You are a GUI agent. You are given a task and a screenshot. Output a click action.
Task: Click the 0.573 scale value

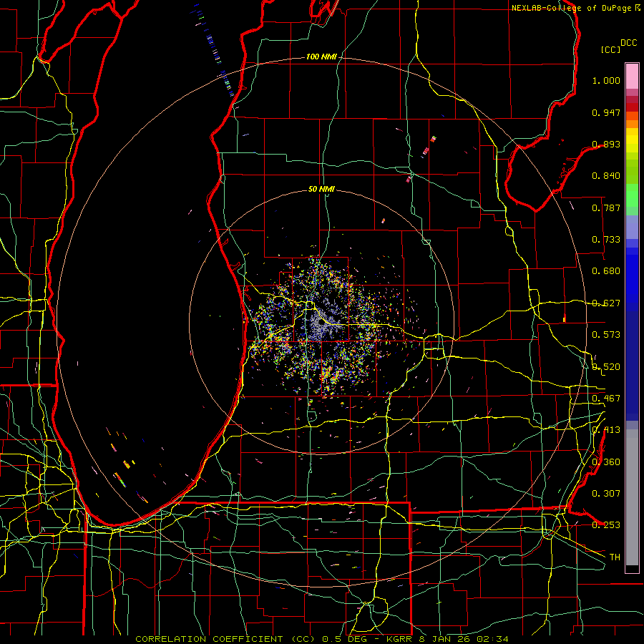click(x=606, y=335)
